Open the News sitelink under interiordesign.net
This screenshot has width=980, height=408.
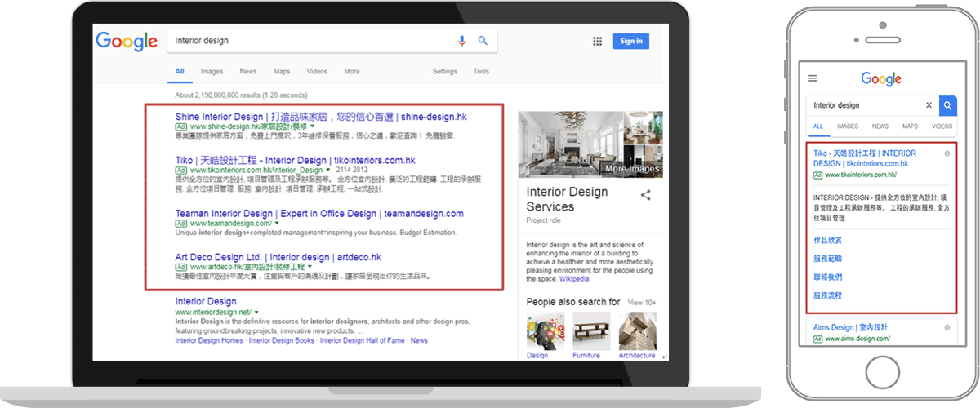419,341
